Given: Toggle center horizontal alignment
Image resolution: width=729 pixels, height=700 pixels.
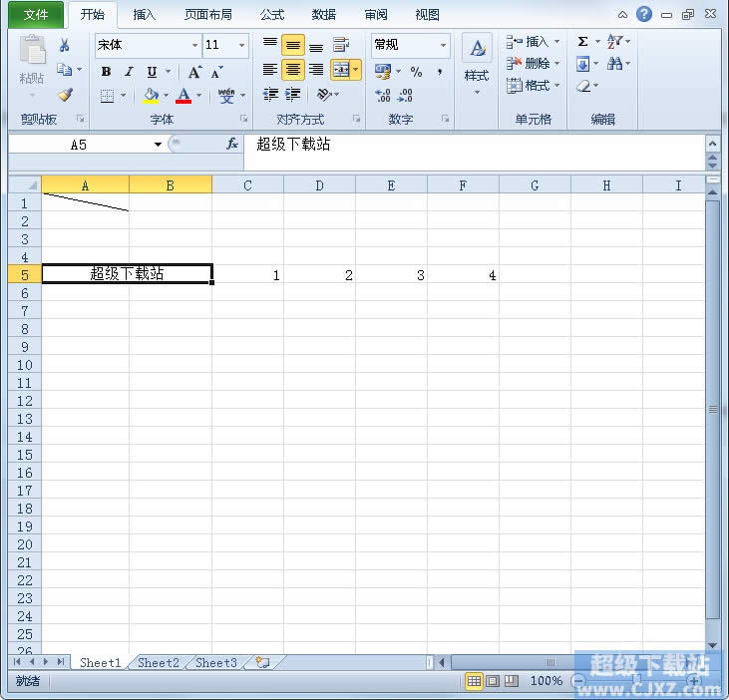Looking at the screenshot, I should (293, 70).
